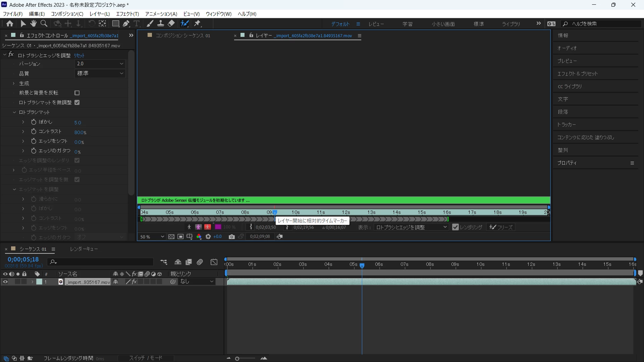Open the 品質 標準 dropdown
The image size is (644, 362).
(x=100, y=73)
